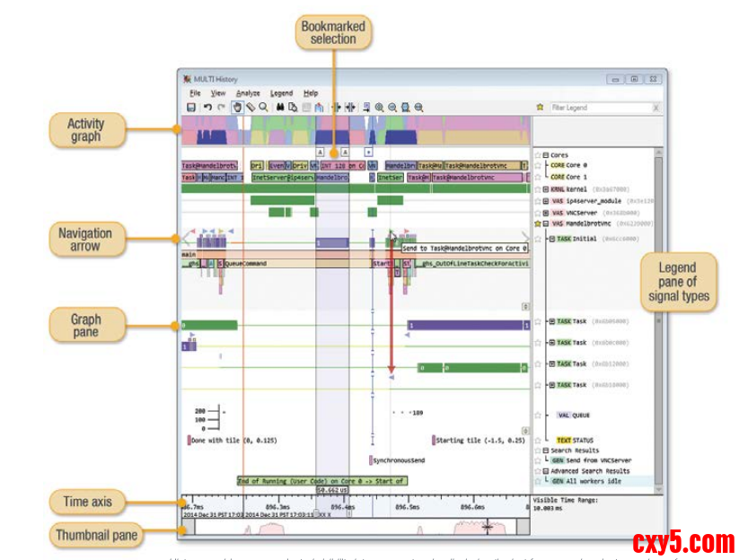The width and height of the screenshot is (739, 560).
Task: Click the QueueCommand bar in the graph
Action: pos(297,263)
